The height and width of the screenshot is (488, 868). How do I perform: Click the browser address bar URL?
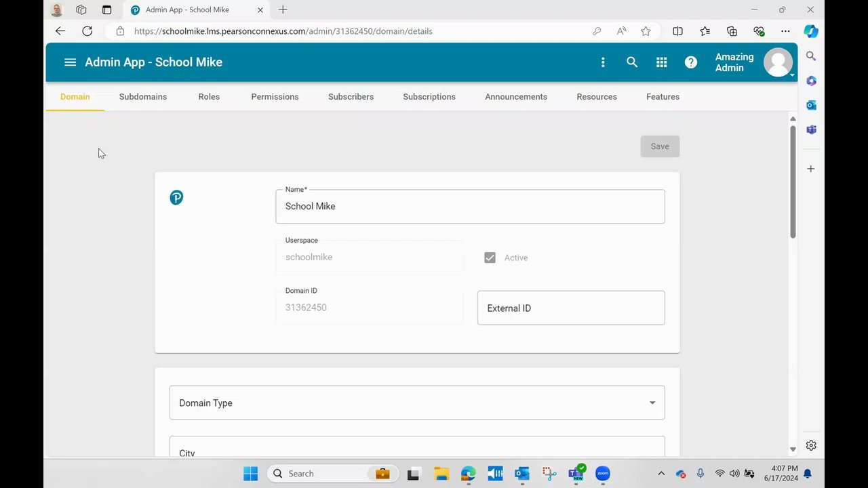[x=283, y=31]
